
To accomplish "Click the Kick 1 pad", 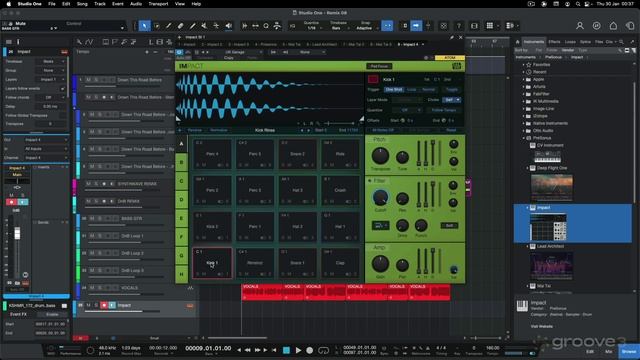I will coord(212,263).
